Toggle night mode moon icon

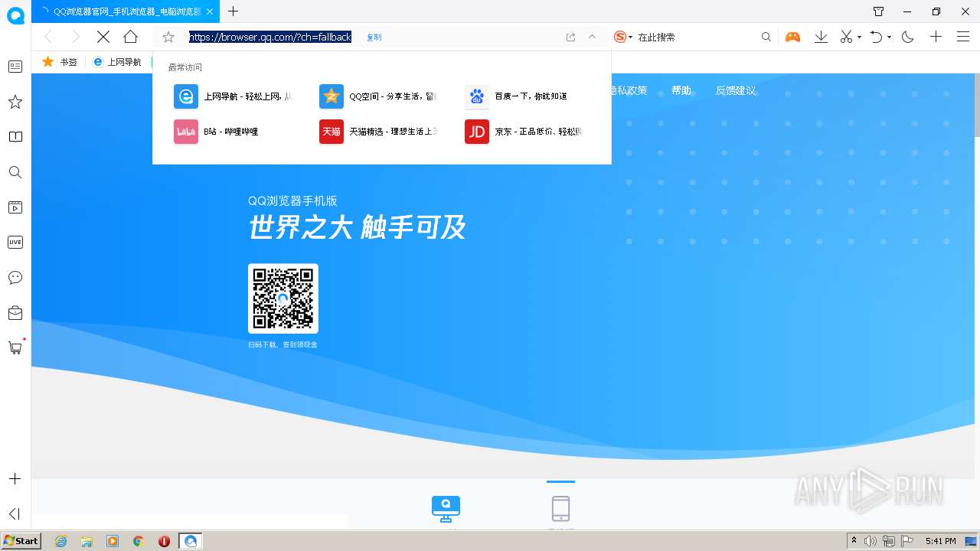[x=908, y=37]
